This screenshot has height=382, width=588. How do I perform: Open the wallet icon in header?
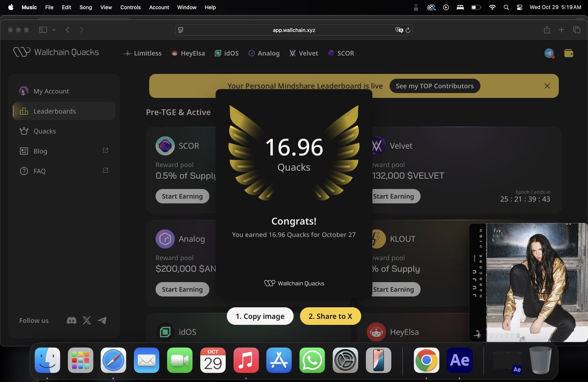point(569,53)
